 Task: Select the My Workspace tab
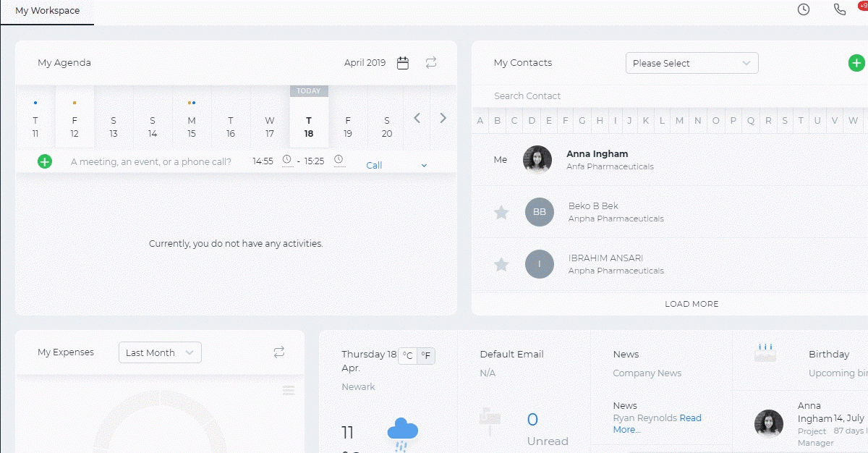coord(47,12)
